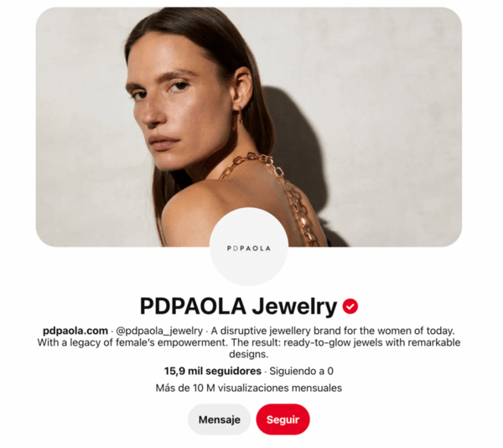Click the ready-to-glow jewels phrase in bio

(334, 342)
